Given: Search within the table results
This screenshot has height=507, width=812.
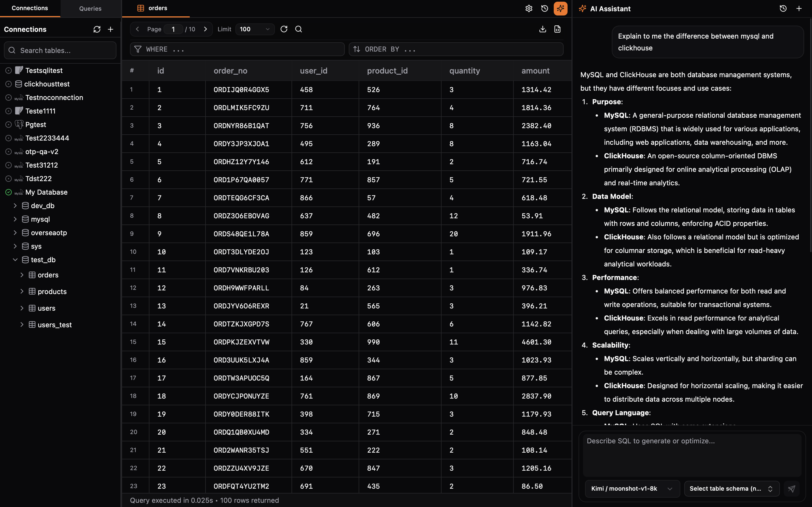Looking at the screenshot, I should [298, 29].
